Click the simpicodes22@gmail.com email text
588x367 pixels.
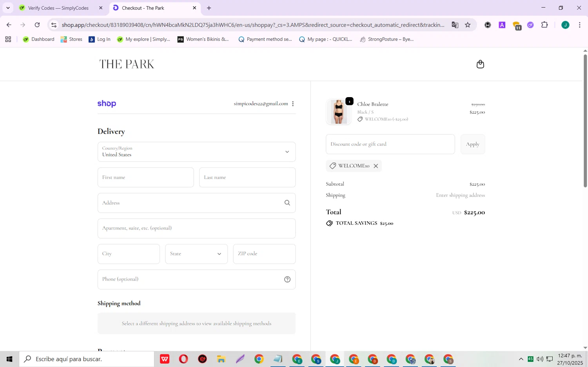pyautogui.click(x=261, y=104)
